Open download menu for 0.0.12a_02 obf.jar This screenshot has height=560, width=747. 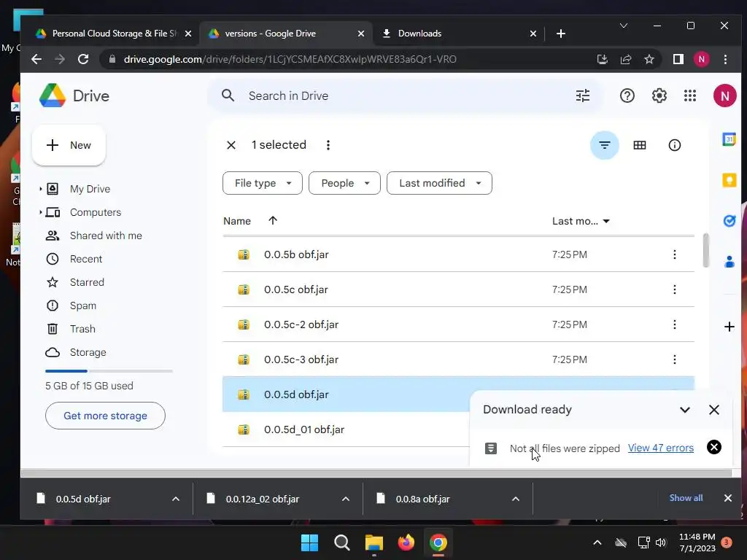tap(346, 499)
